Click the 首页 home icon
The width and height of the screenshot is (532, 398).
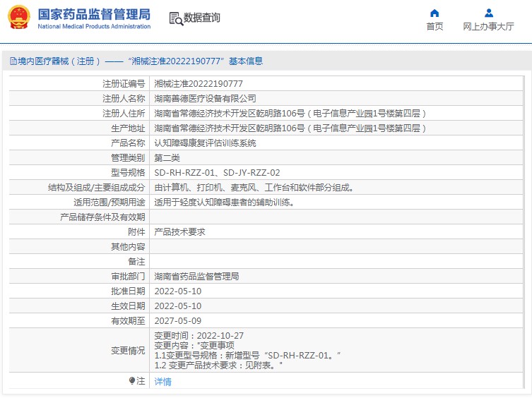click(x=435, y=13)
